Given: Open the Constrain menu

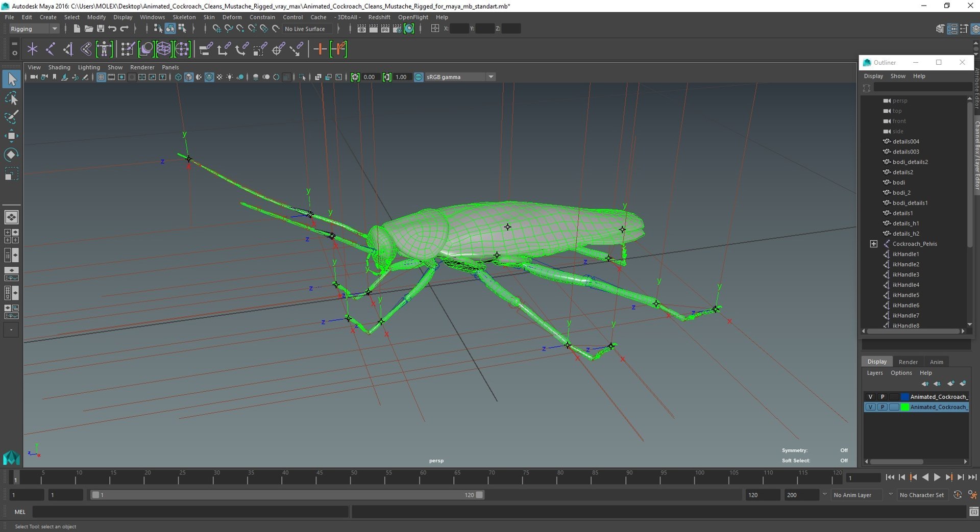Looking at the screenshot, I should [262, 17].
